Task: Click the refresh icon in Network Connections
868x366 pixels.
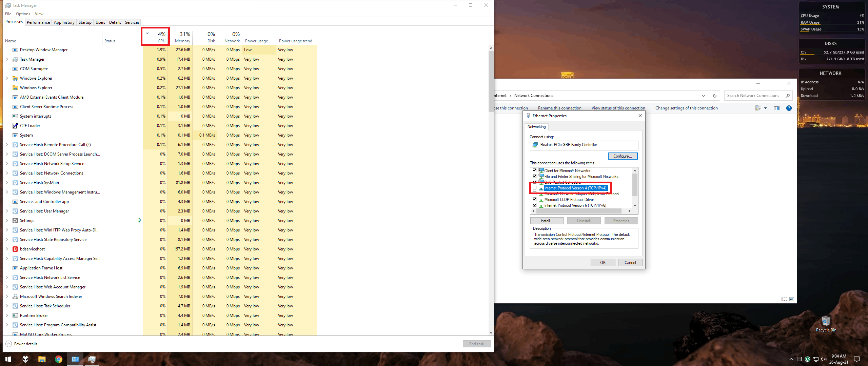Action: (x=715, y=96)
